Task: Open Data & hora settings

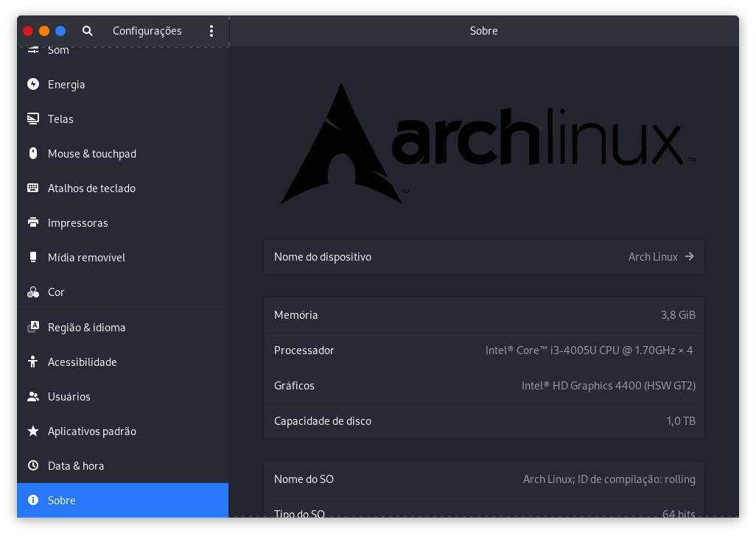Action: 123,466
